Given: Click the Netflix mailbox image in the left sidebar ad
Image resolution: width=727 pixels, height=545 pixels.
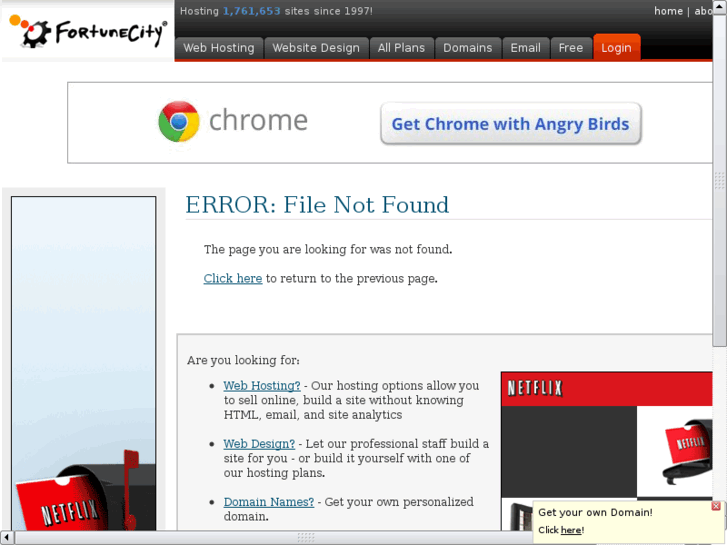Looking at the screenshot, I should (83, 491).
